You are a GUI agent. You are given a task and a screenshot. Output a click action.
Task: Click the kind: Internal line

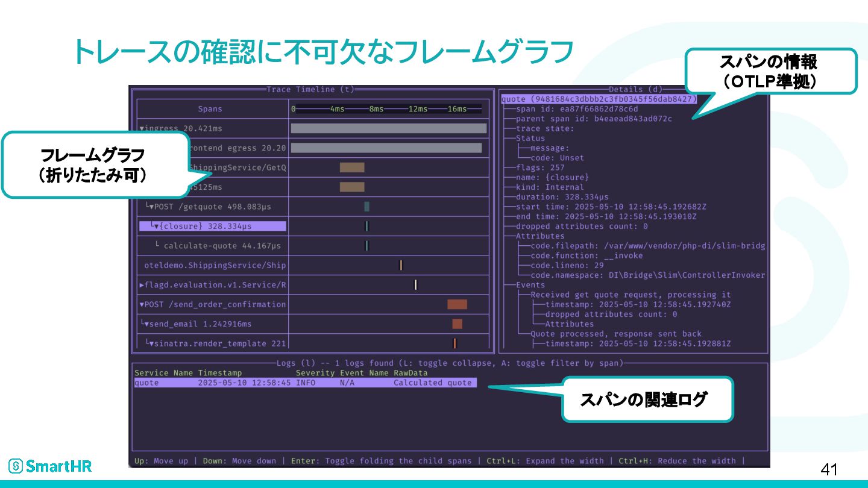(x=550, y=187)
